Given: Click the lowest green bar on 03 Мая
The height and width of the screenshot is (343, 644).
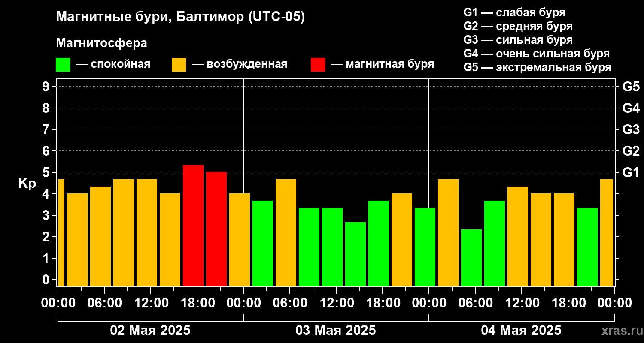Looking at the screenshot, I should point(355,254).
